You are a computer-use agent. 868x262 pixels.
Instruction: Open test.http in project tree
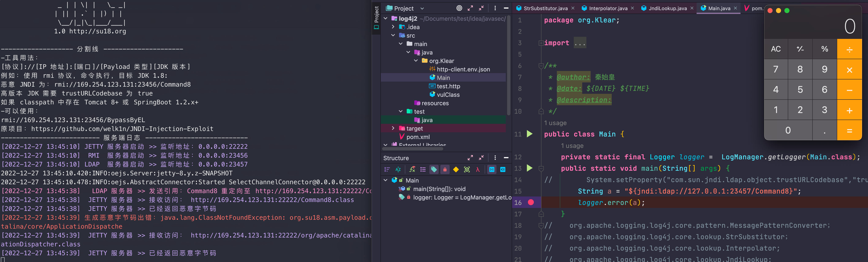pyautogui.click(x=444, y=86)
